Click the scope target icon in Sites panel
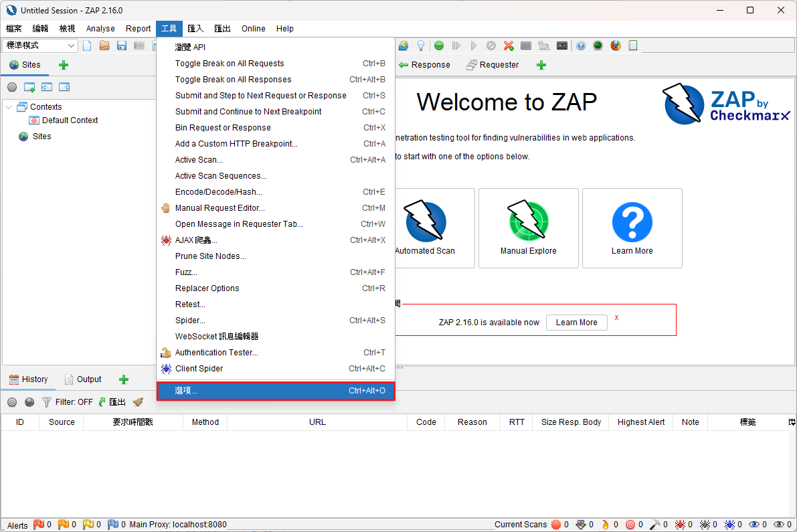The width and height of the screenshot is (797, 532). click(x=11, y=87)
